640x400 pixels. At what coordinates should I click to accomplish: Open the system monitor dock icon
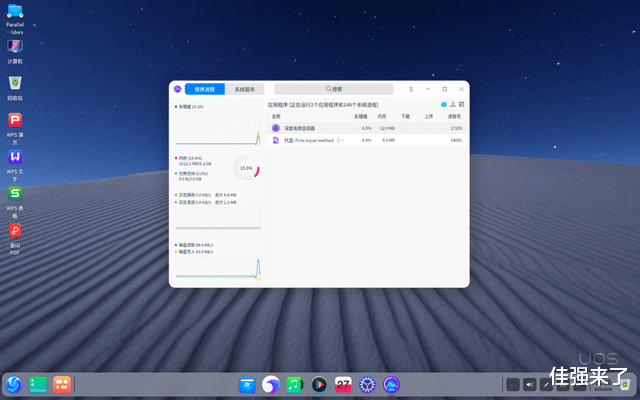pos(391,384)
